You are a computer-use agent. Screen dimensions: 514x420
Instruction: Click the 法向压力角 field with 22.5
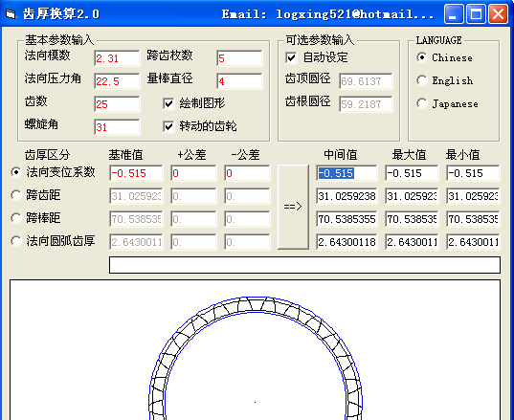tap(117, 81)
